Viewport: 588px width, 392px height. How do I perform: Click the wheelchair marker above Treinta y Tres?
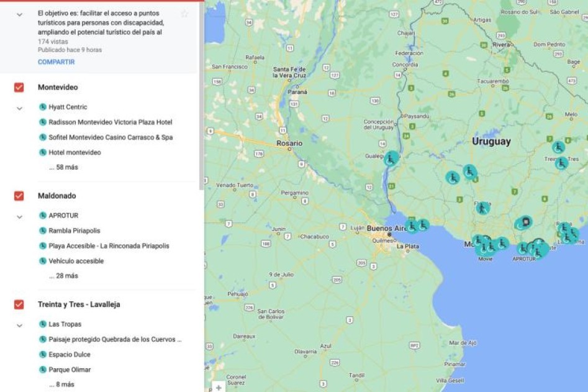pos(558,147)
